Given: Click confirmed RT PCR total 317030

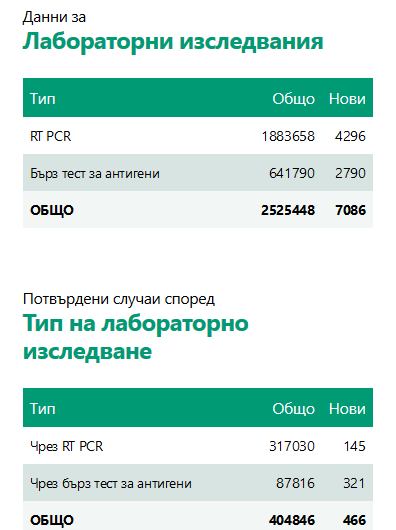Looking at the screenshot, I should pyautogui.click(x=292, y=446).
